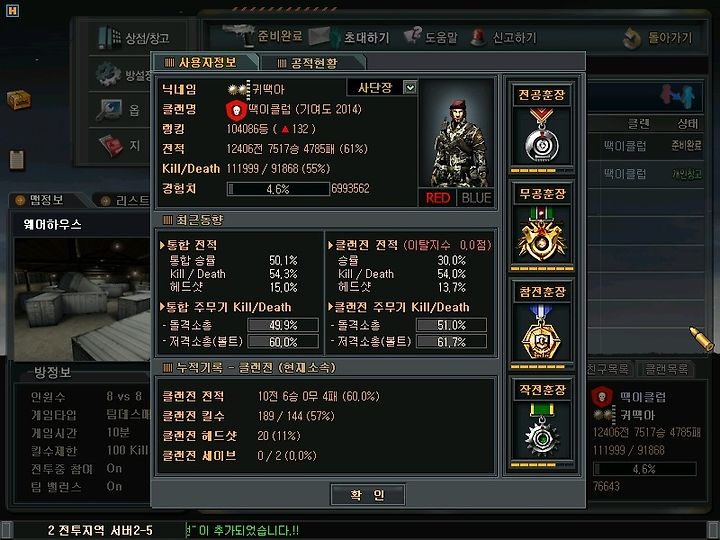Open 도움말 help question-mark icon
The height and width of the screenshot is (540, 720).
(412, 35)
